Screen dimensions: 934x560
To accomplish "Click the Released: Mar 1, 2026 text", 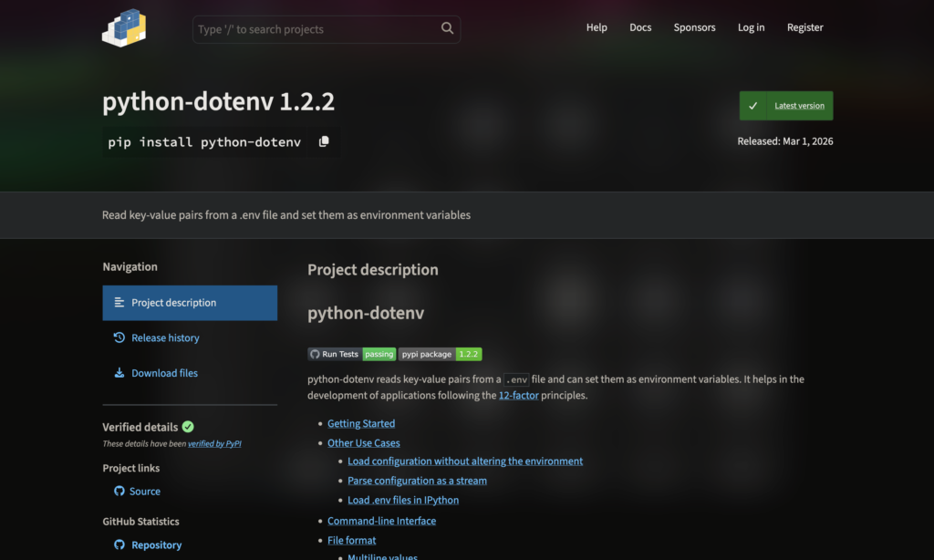I will (785, 141).
